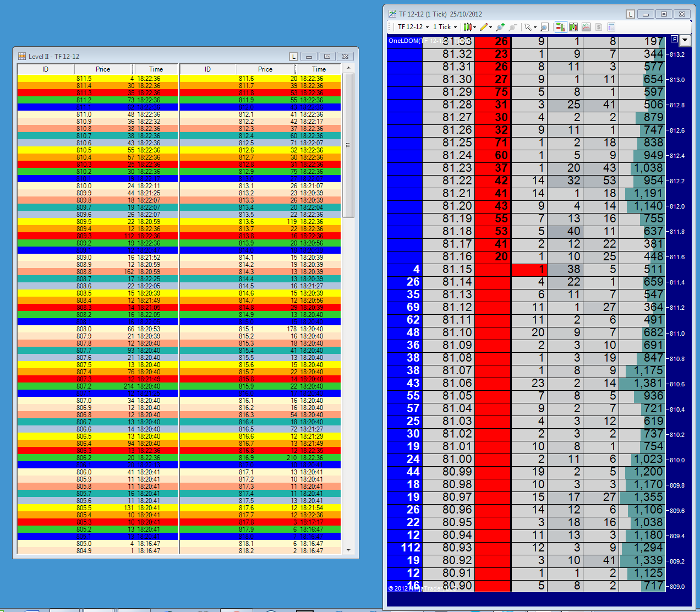Viewport: 700px width, 612px height.
Task: Select the 804.9 bid row in Level II
Action: 98,551
